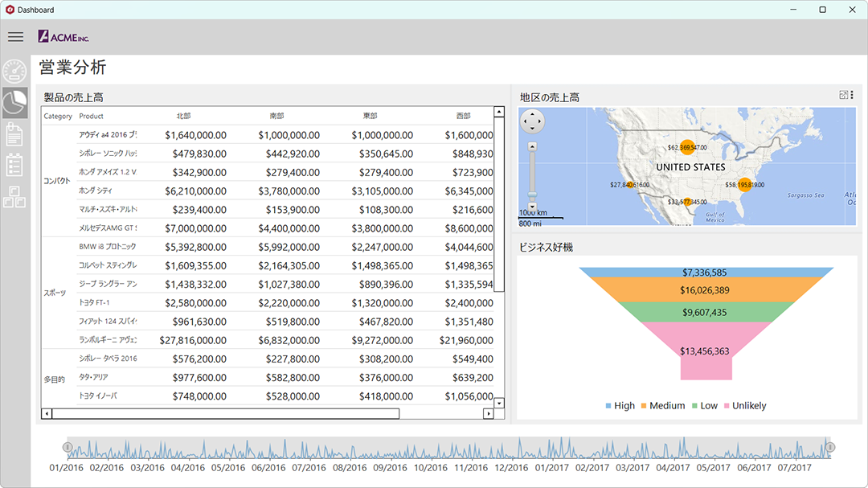Open the document report sidebar icon
This screenshot has height=488, width=868.
14,134
